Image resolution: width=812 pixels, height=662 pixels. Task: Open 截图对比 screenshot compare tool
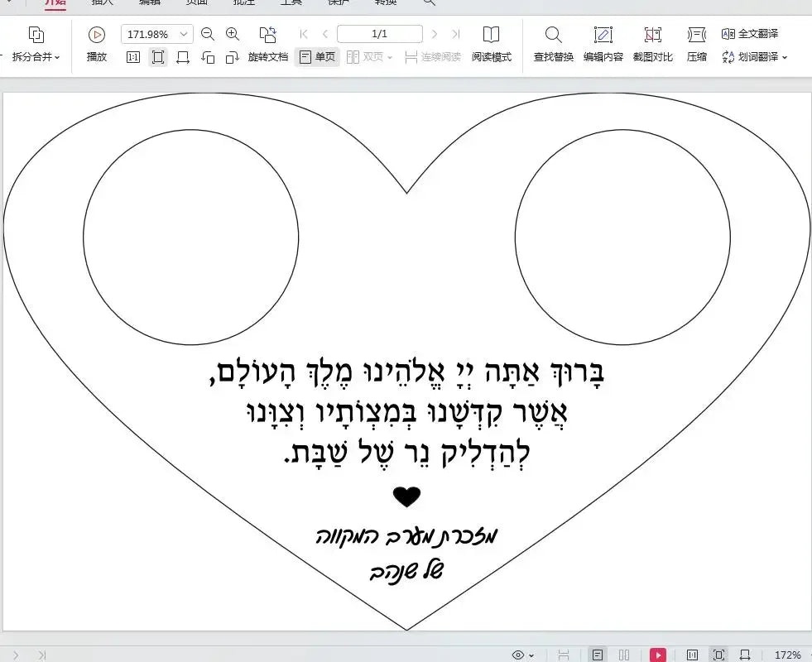[x=653, y=45]
